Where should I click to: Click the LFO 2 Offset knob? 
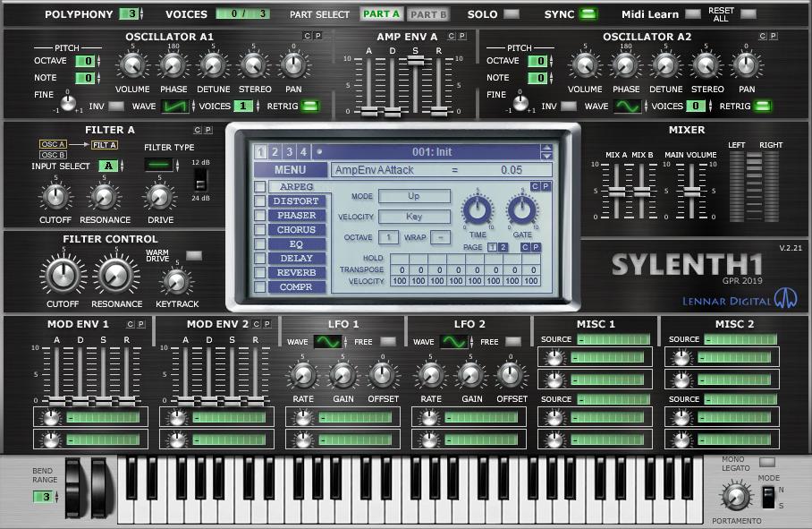point(511,376)
